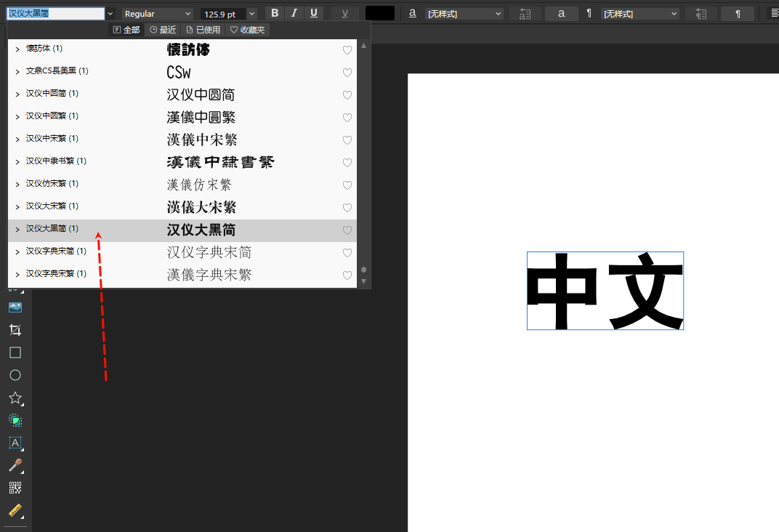This screenshot has height=532, width=779.
Task: Apply underline formatting
Action: [x=314, y=12]
